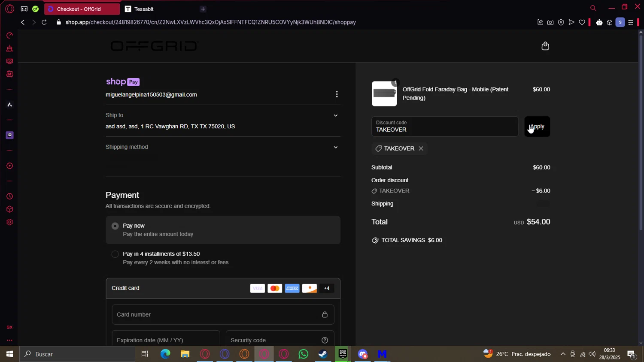Open the Windows Start menu

[9, 354]
